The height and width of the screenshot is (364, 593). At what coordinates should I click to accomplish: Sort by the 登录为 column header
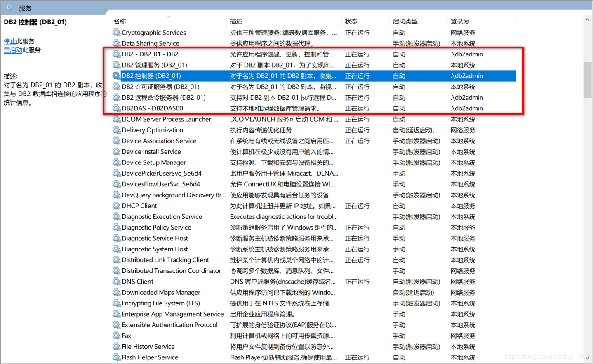pyautogui.click(x=460, y=21)
